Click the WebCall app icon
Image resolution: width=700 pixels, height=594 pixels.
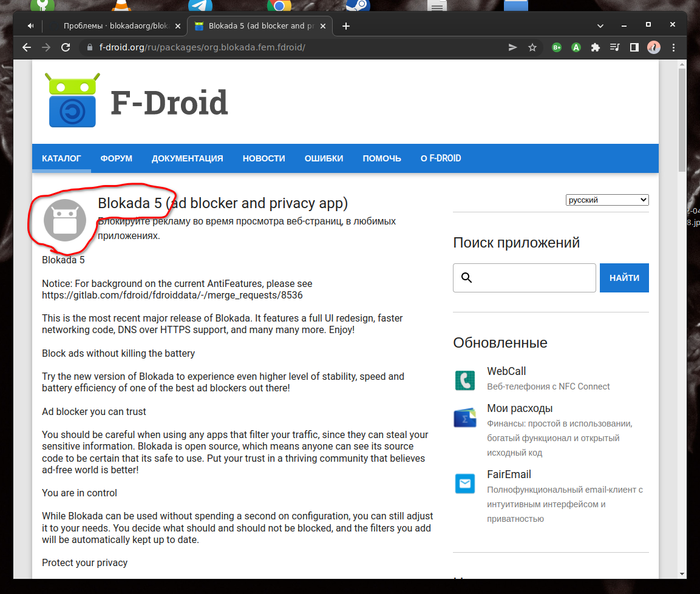coord(464,380)
